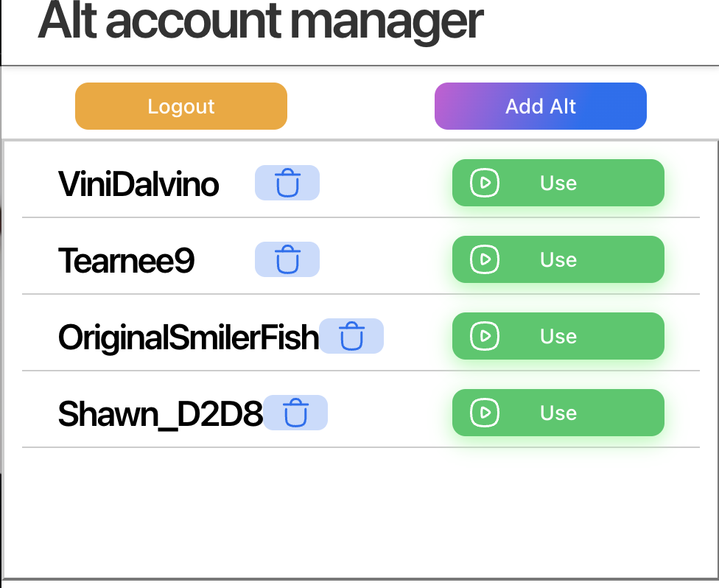Click the empty area below the account list
Screen dimensions: 719x588
click(360, 511)
